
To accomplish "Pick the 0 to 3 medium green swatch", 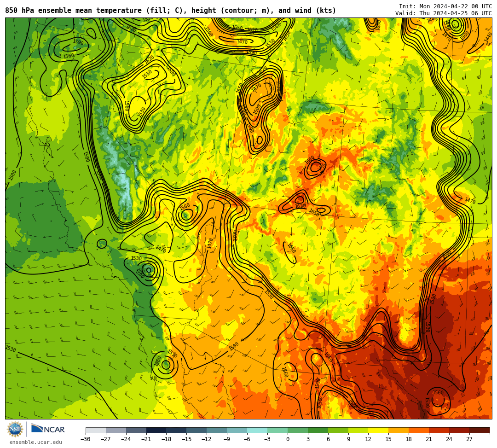I will pyautogui.click(x=298, y=430).
